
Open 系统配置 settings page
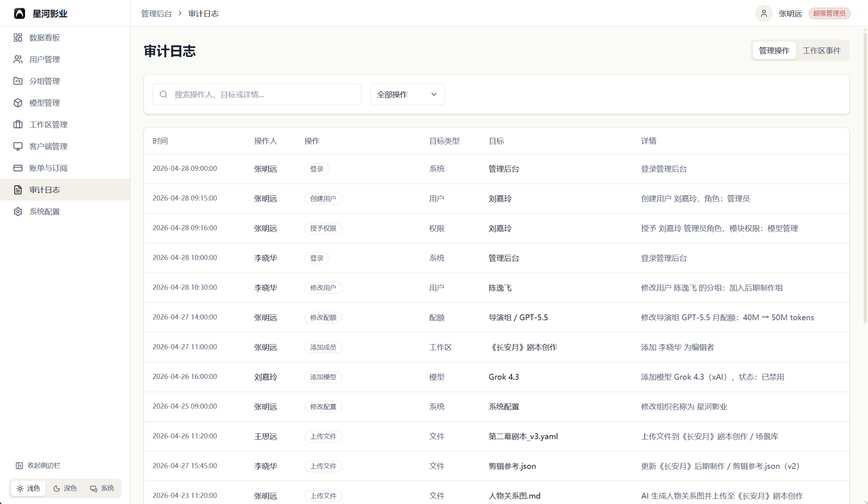tap(65, 212)
